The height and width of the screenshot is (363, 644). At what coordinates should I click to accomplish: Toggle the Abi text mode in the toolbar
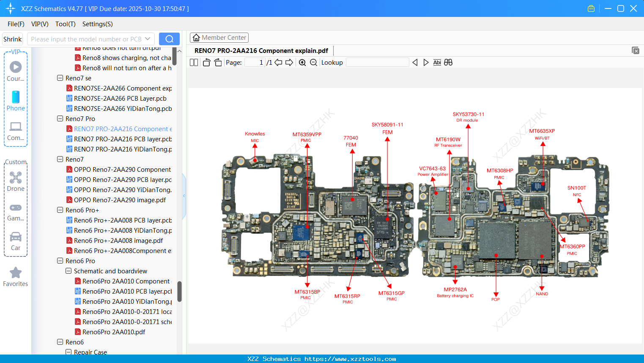pos(437,62)
